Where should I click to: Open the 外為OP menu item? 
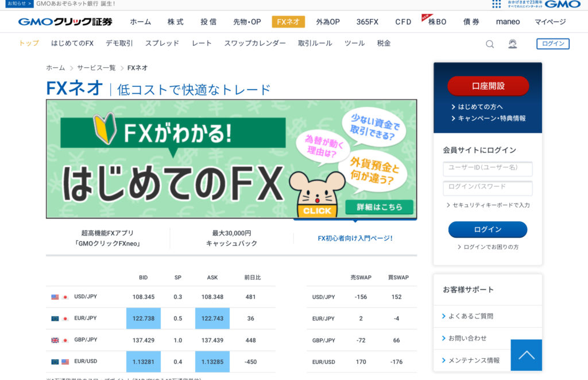click(x=328, y=22)
